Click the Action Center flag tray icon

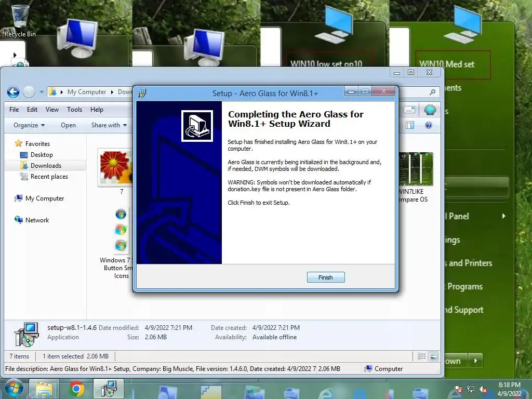coord(458,389)
